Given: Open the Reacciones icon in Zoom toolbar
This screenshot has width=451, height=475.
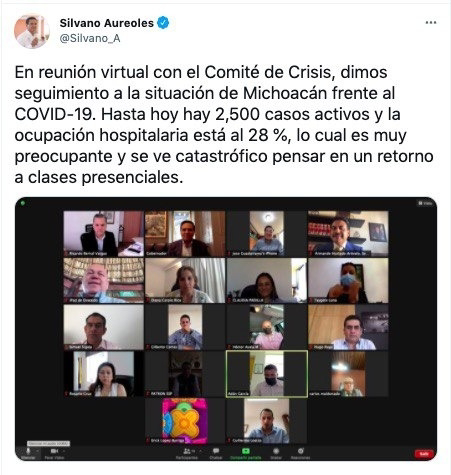Looking at the screenshot, I should pyautogui.click(x=301, y=451).
